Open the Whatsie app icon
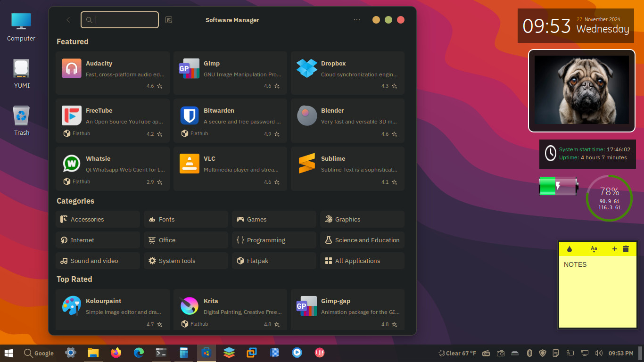The height and width of the screenshot is (362, 644). point(72,164)
